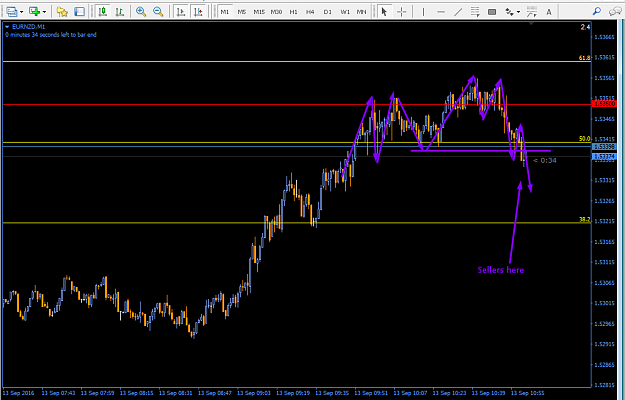Switch to bar chart type
This screenshot has height=400, width=625.
click(x=120, y=12)
